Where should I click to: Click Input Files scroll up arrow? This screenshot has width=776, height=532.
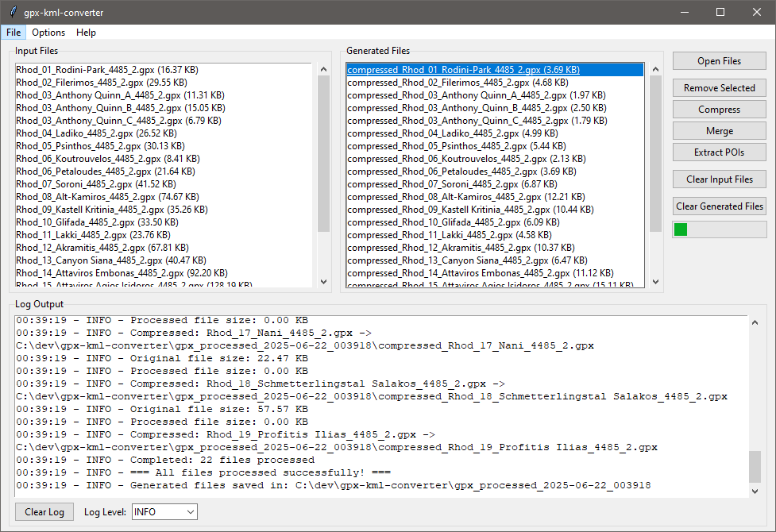coord(323,70)
